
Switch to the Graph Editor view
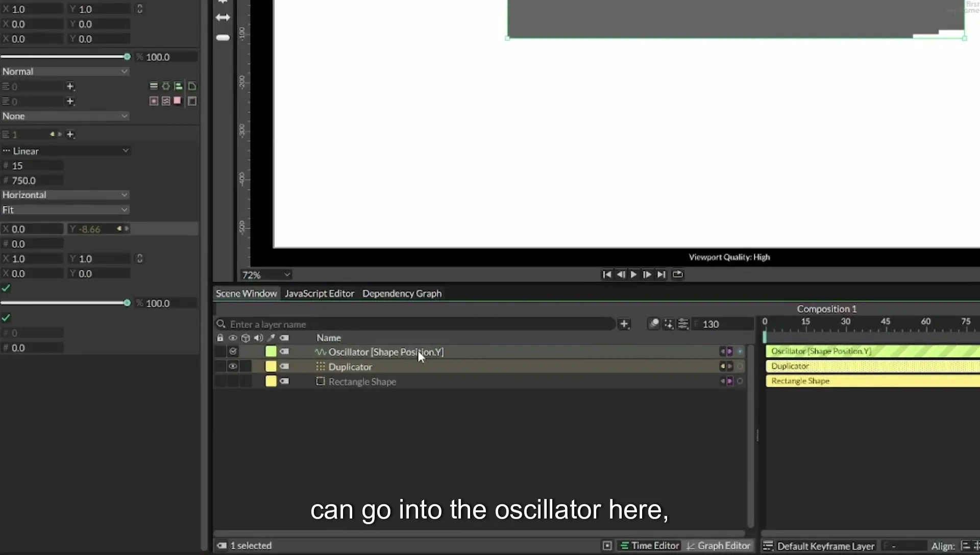click(719, 546)
